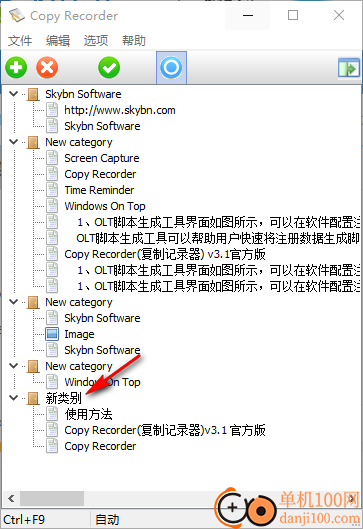Click the 自动 status bar entry
Viewport: 363px width, 529px height.
point(107,520)
